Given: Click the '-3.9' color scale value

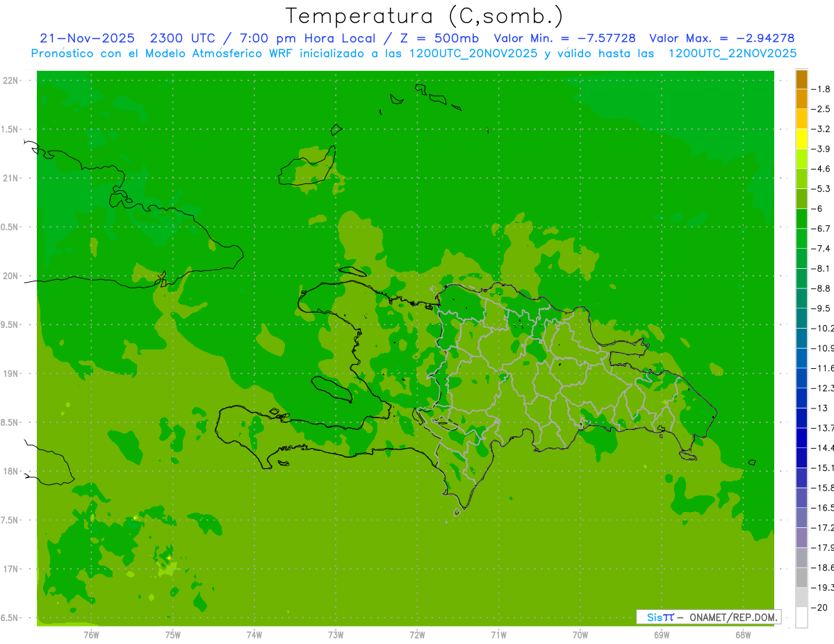Looking at the screenshot, I should [821, 149].
